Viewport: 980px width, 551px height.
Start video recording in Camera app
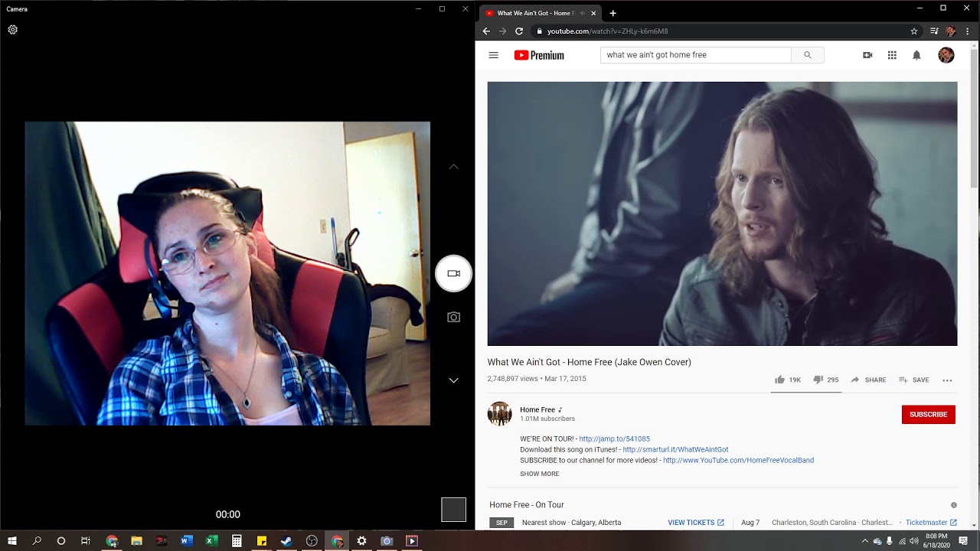coord(453,273)
